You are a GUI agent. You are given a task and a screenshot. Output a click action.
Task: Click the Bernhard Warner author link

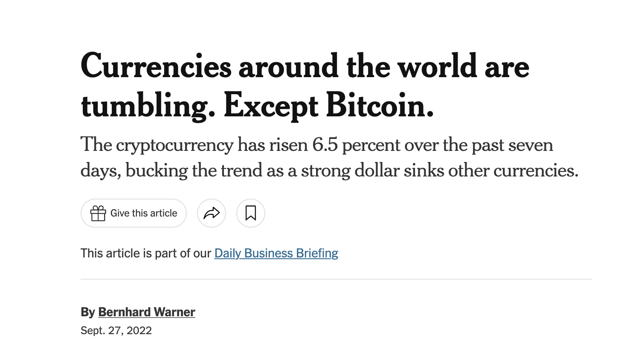146,312
